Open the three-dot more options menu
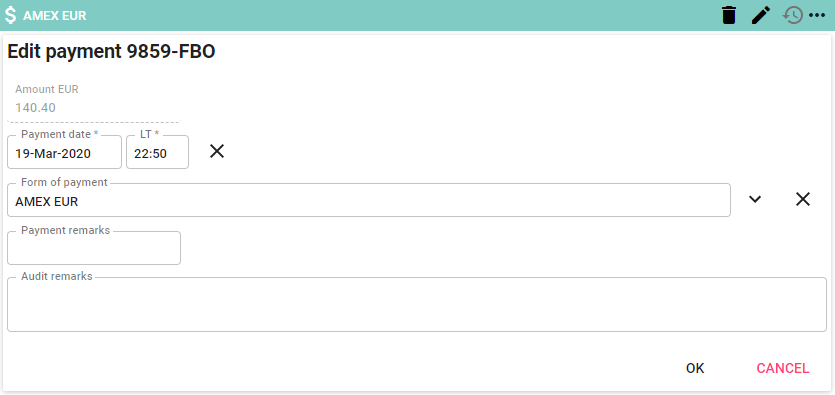Image resolution: width=835 pixels, height=395 pixels. [817, 15]
